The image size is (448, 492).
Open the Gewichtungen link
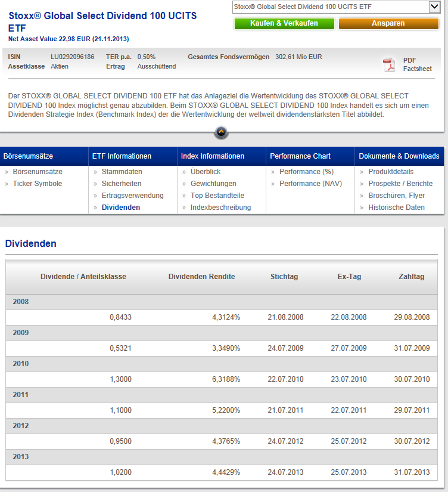click(x=213, y=184)
